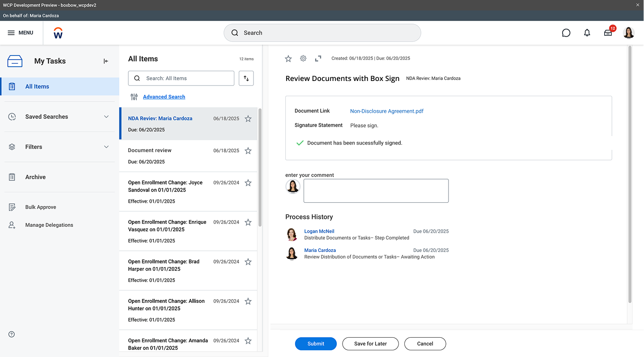Expand the Filters section
The width and height of the screenshot is (644, 357).
[106, 147]
